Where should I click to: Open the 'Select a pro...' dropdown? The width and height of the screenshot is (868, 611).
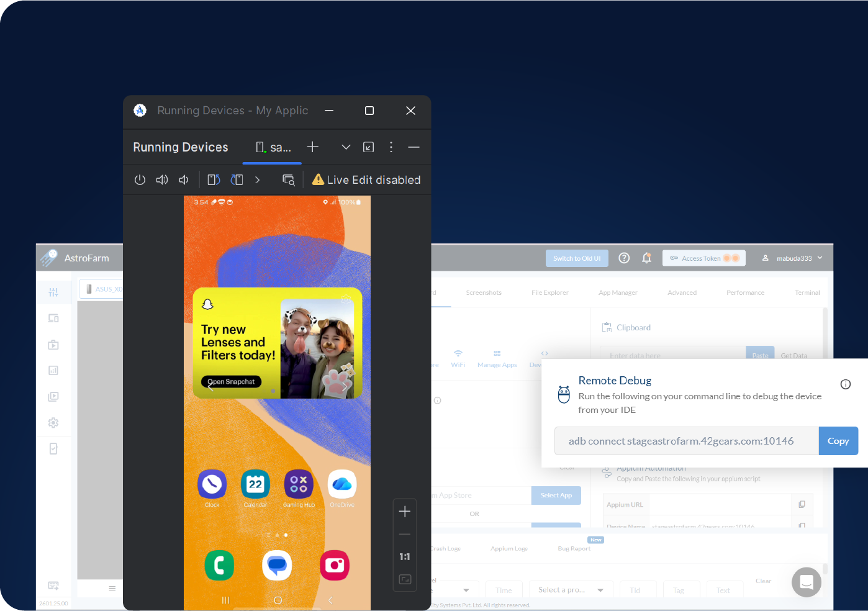[571, 590]
